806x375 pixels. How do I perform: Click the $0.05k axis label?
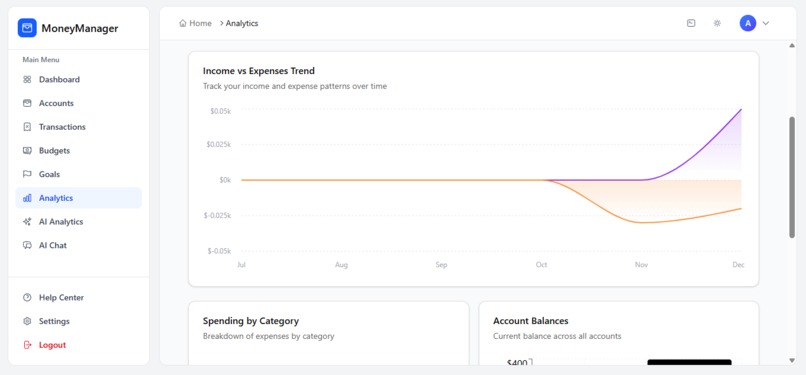click(221, 110)
